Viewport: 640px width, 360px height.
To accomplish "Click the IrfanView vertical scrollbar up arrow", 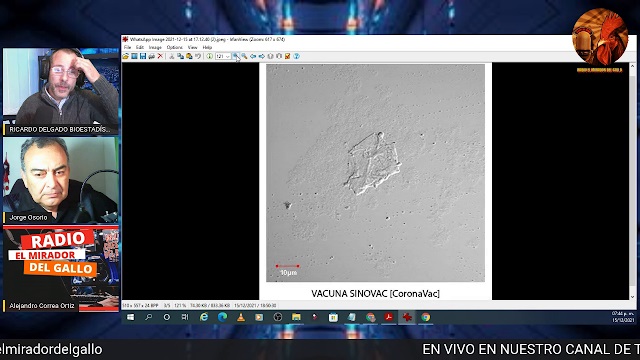I will tap(632, 66).
